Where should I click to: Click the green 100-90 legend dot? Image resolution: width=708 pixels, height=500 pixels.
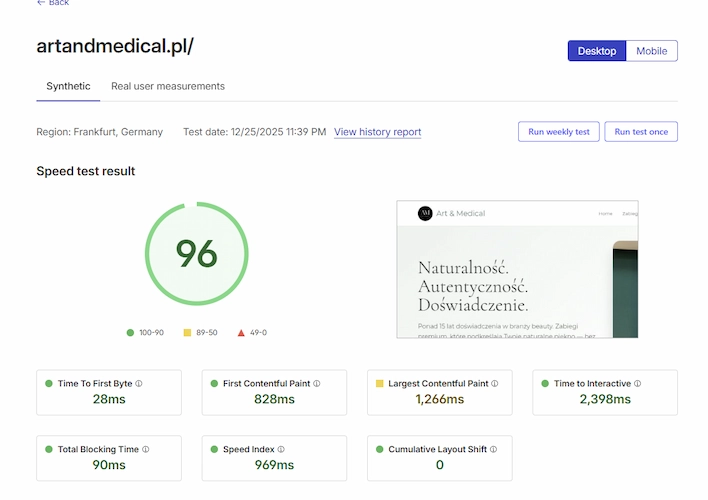coord(130,332)
